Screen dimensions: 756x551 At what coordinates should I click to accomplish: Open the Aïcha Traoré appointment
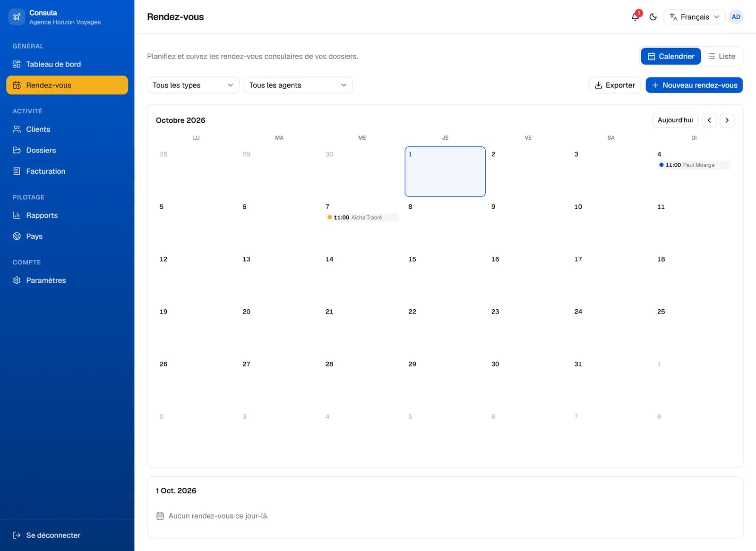coord(362,218)
